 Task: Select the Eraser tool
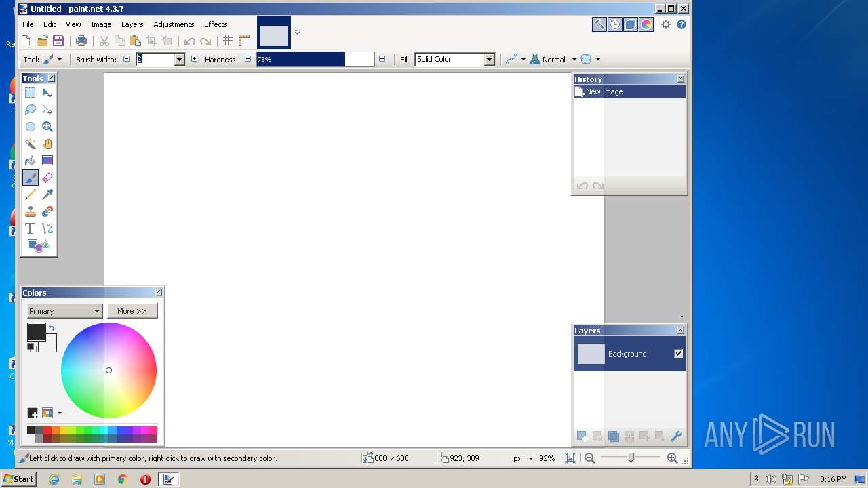tap(47, 178)
